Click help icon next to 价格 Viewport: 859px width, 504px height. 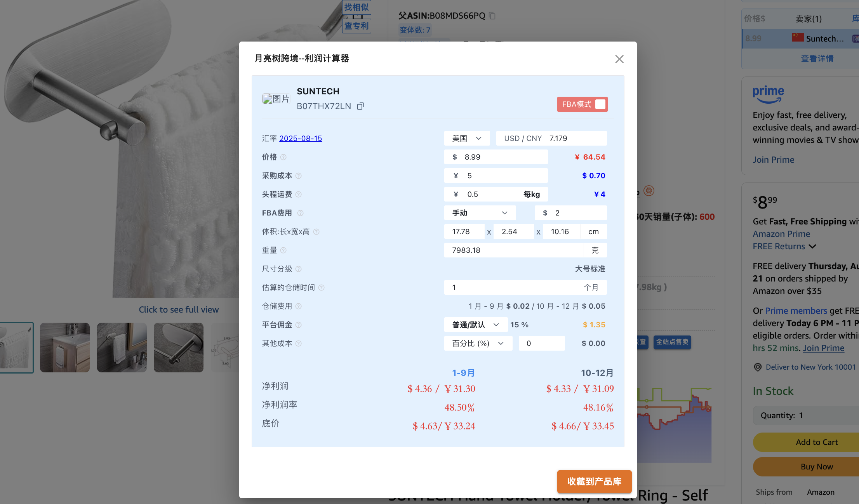pos(283,157)
